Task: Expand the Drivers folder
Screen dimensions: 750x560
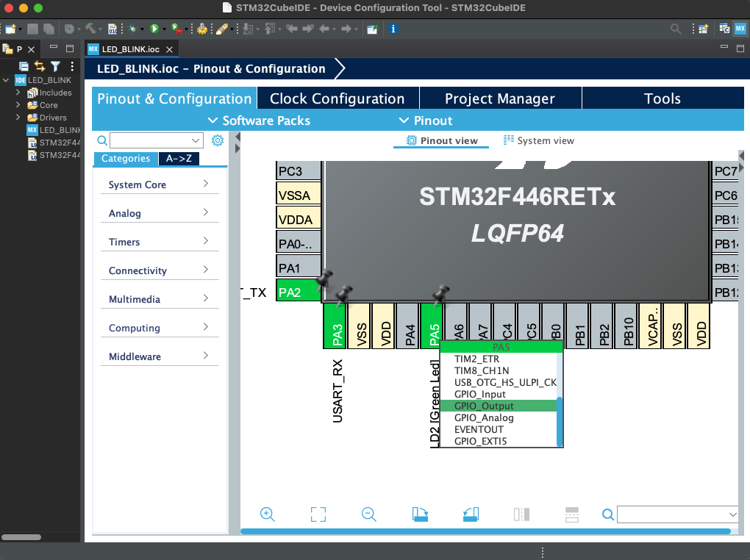Action: coord(18,117)
